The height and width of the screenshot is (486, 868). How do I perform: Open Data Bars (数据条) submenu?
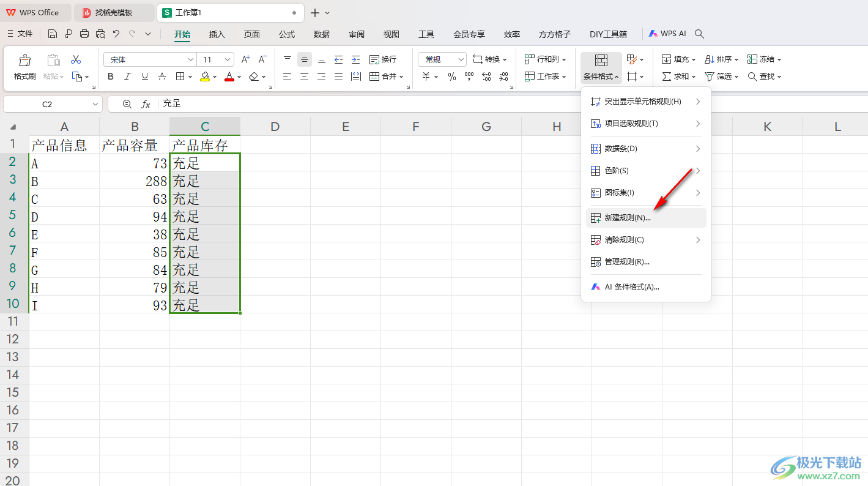646,149
